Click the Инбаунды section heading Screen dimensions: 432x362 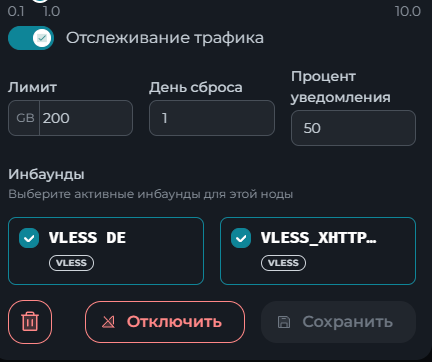tap(46, 174)
